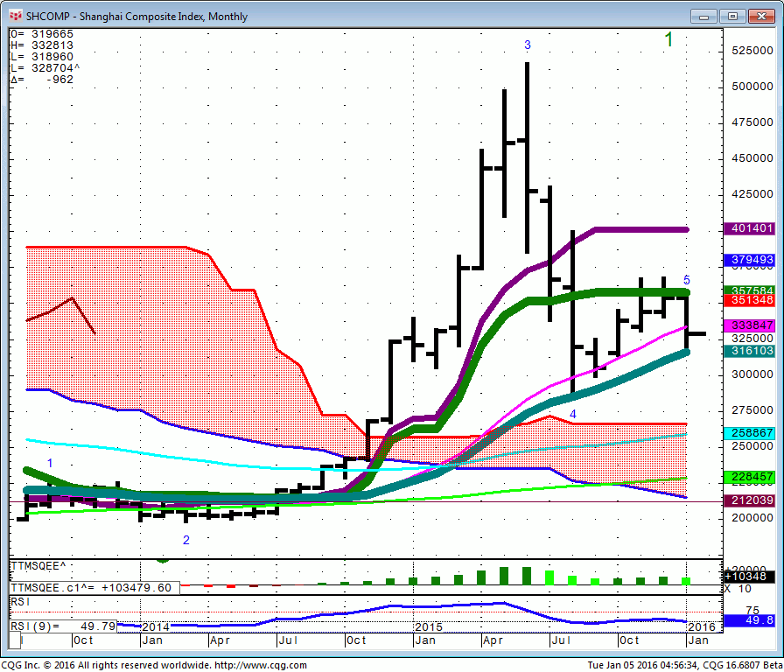Image resolution: width=784 pixels, height=672 pixels.
Task: Click the CQG app icon in title bar
Action: coord(15,16)
